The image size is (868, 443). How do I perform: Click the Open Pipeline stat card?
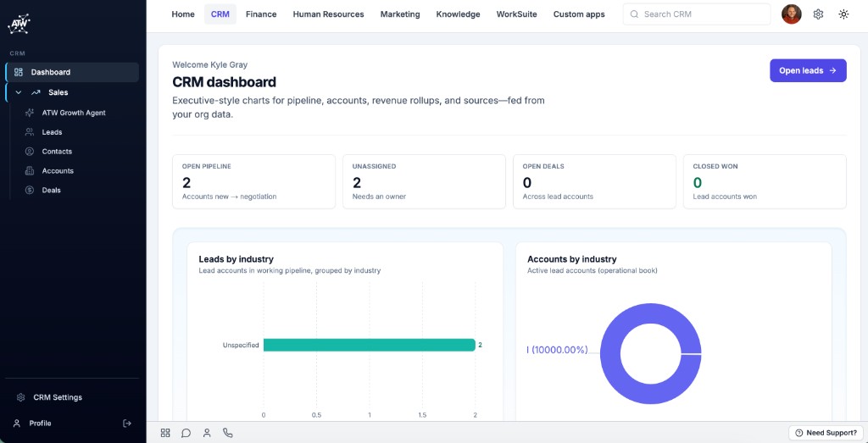coord(254,181)
